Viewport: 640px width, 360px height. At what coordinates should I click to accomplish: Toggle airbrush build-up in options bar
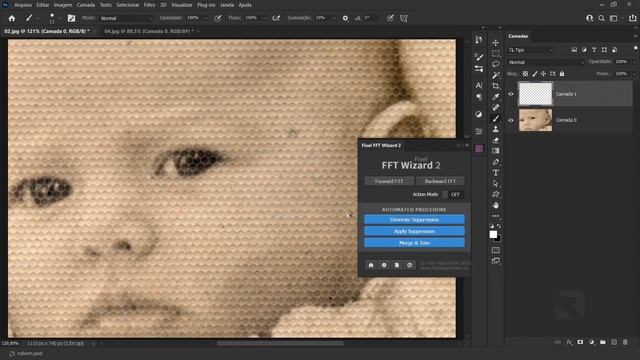tap(276, 18)
